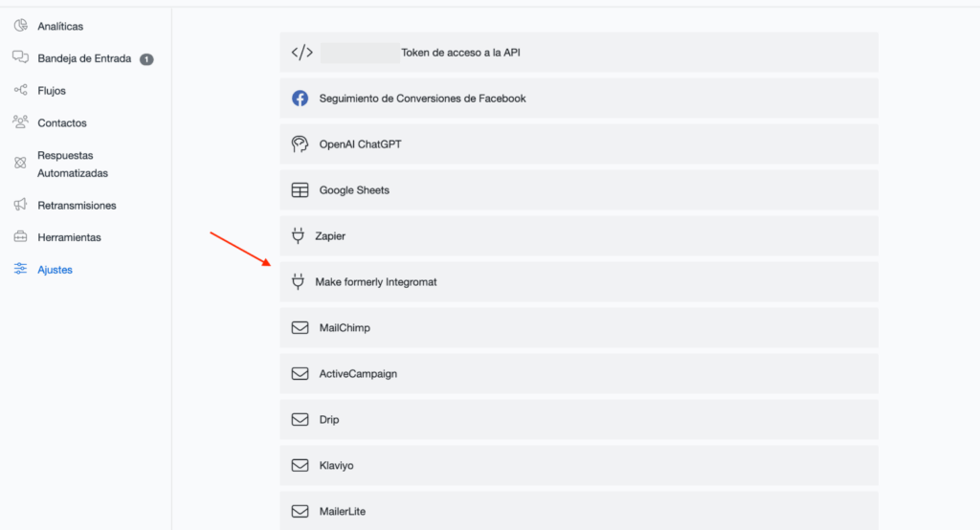Click the Google Sheets table icon
This screenshot has width=980, height=530.
tap(300, 190)
